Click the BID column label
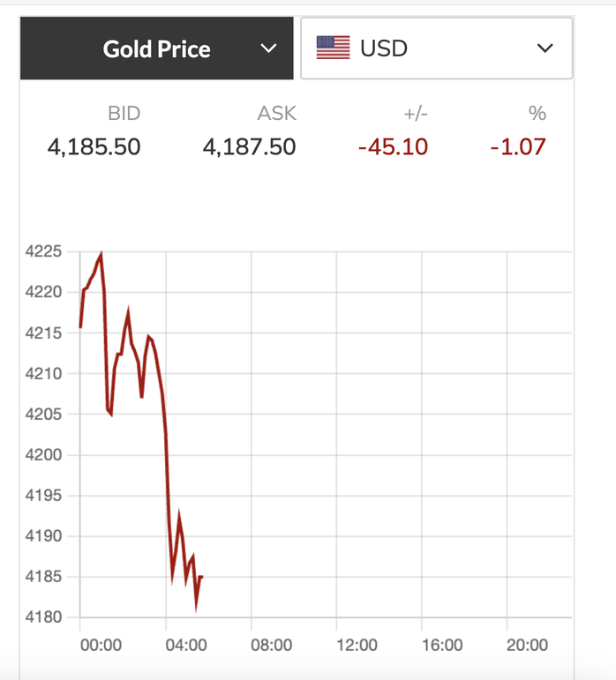 pyautogui.click(x=124, y=113)
